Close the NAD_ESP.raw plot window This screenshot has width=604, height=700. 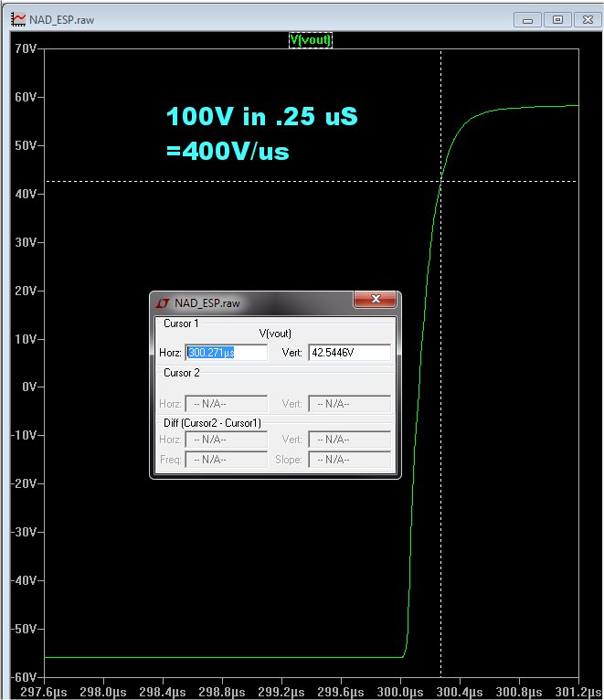tap(588, 20)
